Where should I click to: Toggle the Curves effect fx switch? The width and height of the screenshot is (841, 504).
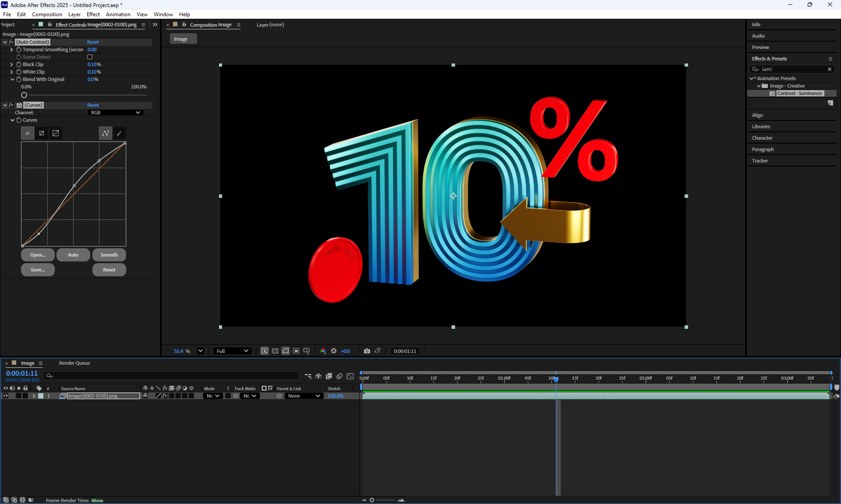(x=11, y=105)
